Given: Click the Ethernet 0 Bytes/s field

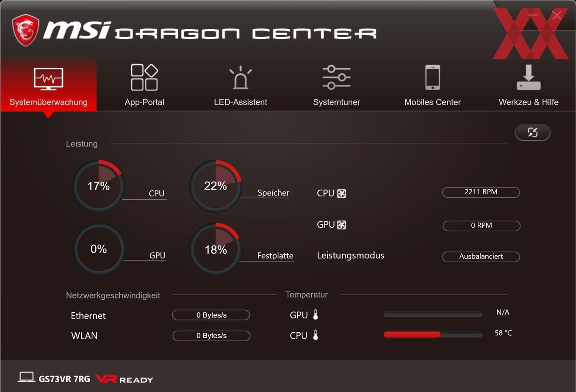Looking at the screenshot, I should [x=211, y=315].
